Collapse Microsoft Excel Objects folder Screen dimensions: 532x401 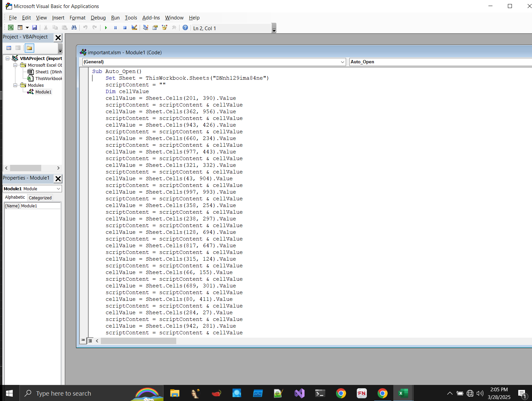tap(15, 65)
